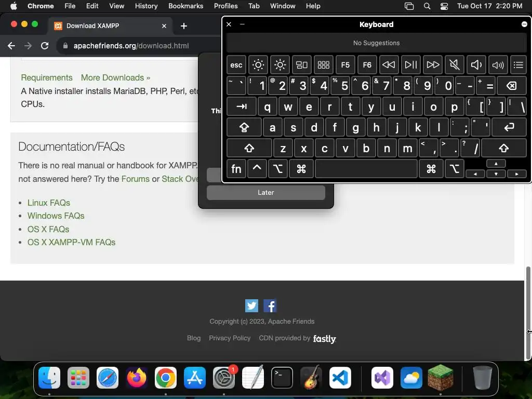532x399 pixels.
Task: Open a new tab with plus button
Action: [184, 26]
